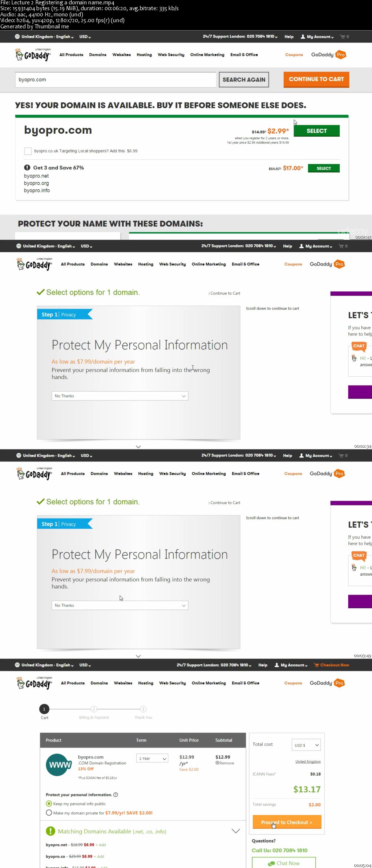Choose Make my domain private radio button
This screenshot has width=372, height=868.
point(49,813)
